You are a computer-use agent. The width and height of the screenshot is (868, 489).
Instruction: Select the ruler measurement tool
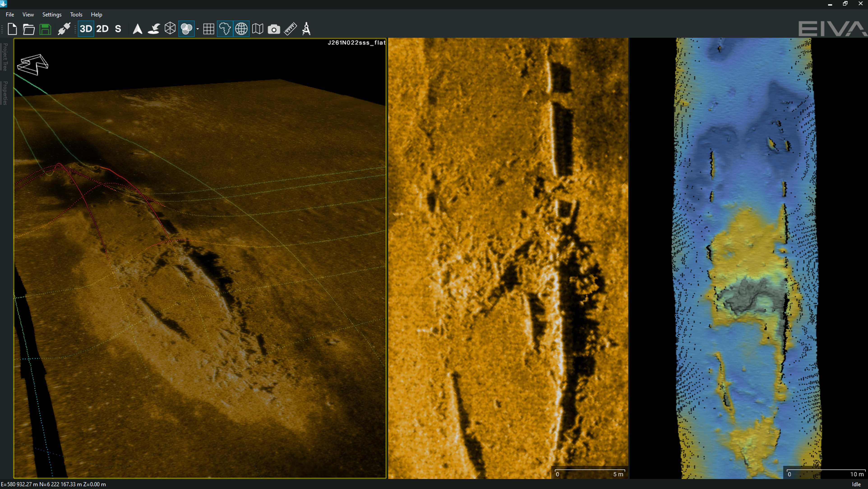click(x=290, y=29)
